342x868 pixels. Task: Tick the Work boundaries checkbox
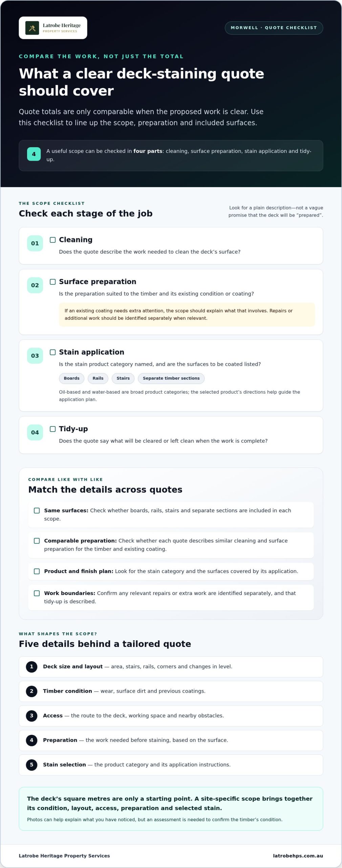pos(37,593)
